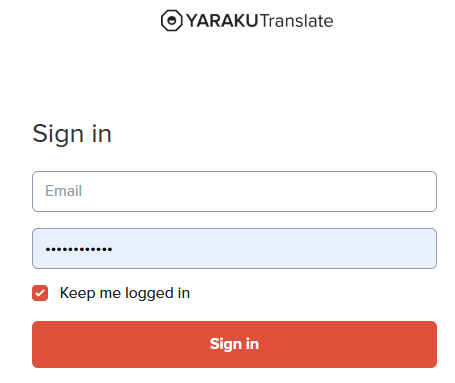
Task: Click the Yaraku octagon logo icon
Action: coord(172,21)
